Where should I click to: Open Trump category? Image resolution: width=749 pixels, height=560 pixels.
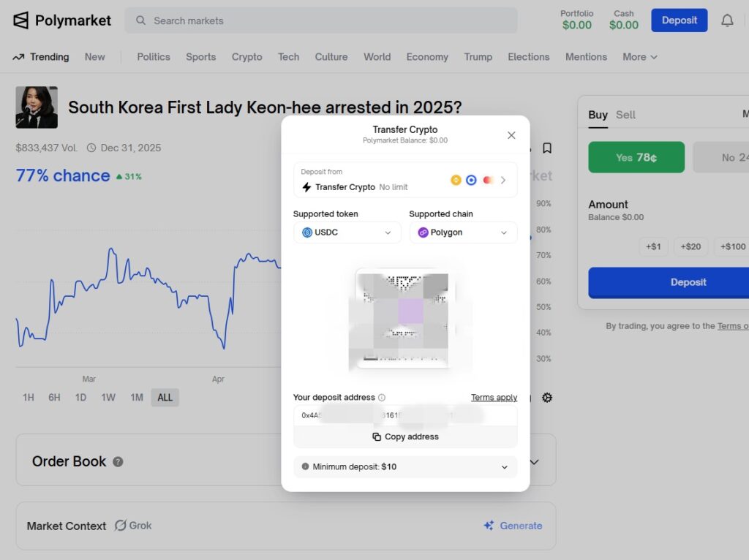tap(478, 57)
